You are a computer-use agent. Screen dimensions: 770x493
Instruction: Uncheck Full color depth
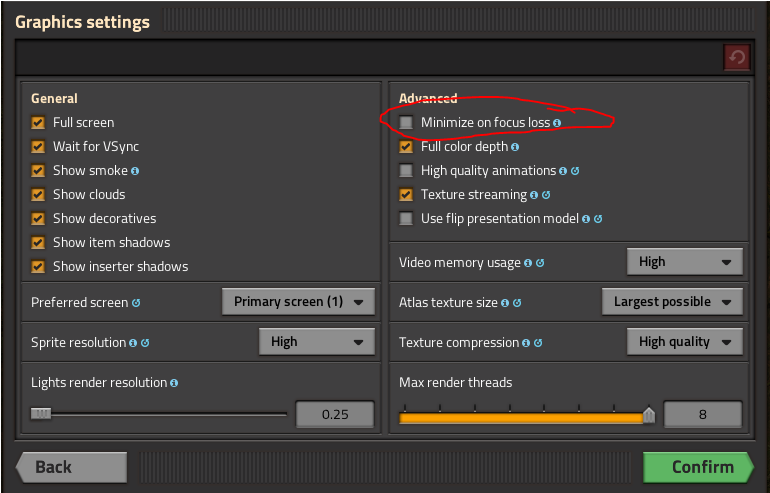click(x=406, y=146)
